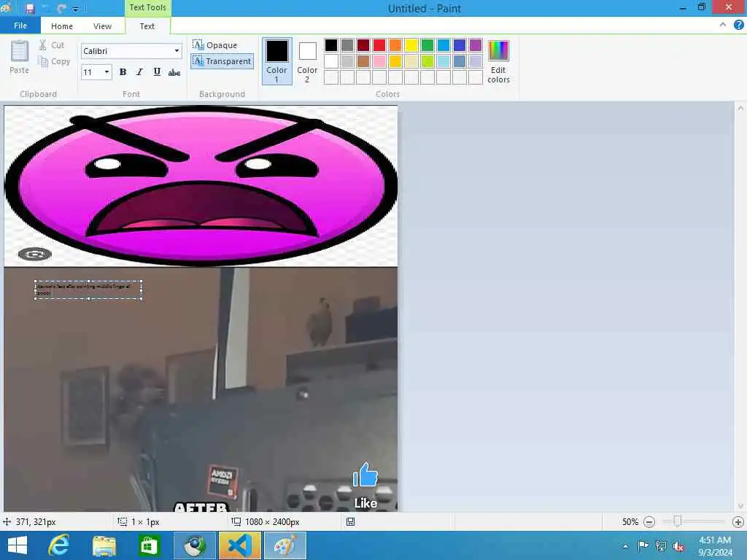Click the Copy button
The width and height of the screenshot is (747, 560).
54,61
